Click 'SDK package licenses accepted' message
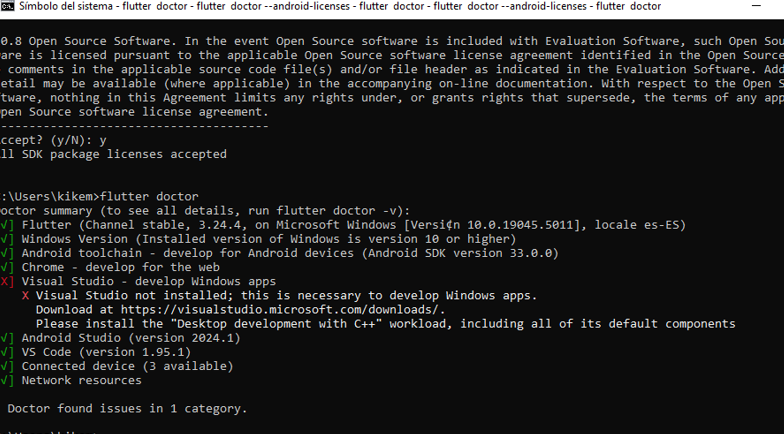 coord(120,155)
